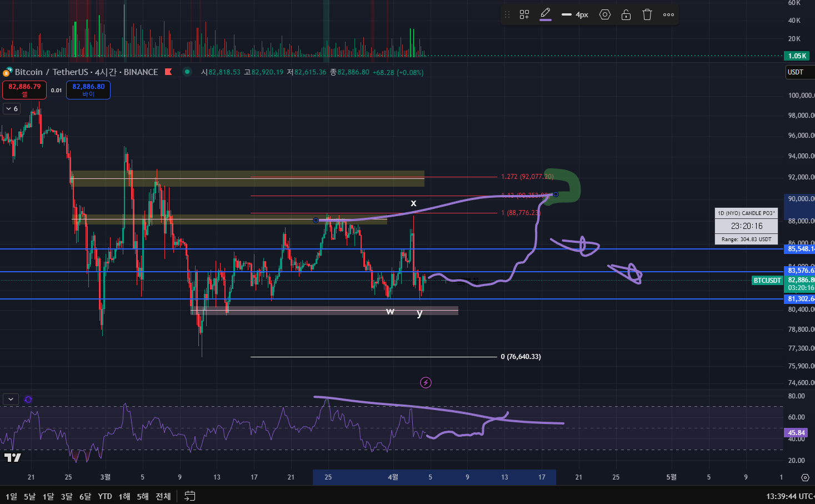The image size is (815, 504).
Task: Select the 5해 time range
Action: click(143, 496)
